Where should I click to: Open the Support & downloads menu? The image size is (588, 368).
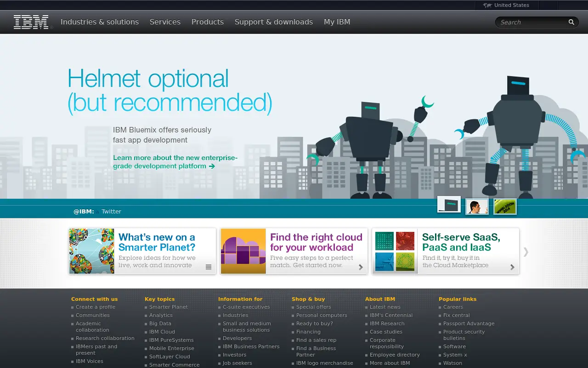(x=274, y=22)
